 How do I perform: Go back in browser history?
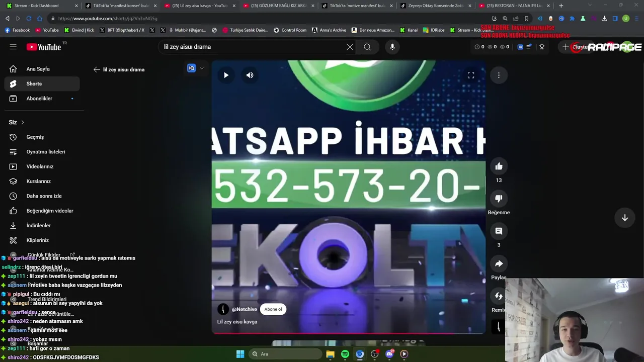pyautogui.click(x=7, y=18)
